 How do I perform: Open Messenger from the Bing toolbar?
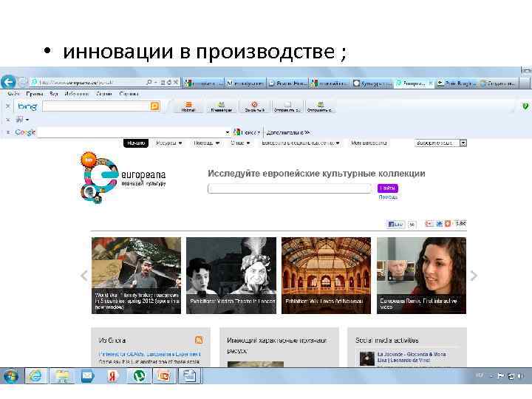[x=221, y=107]
